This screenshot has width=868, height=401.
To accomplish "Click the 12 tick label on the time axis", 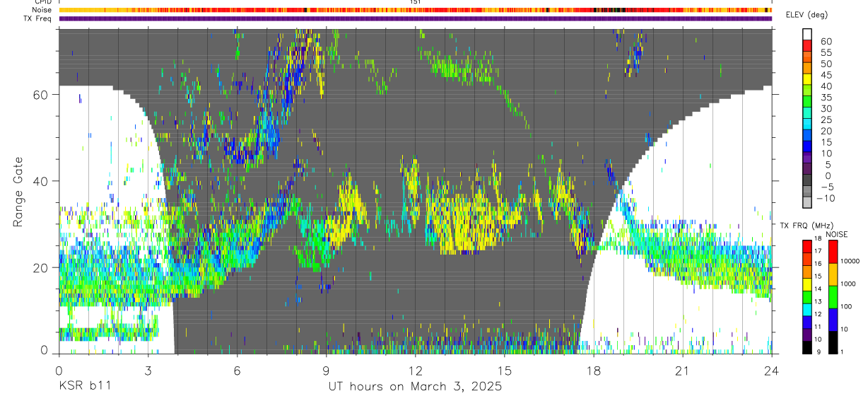I will [x=415, y=370].
